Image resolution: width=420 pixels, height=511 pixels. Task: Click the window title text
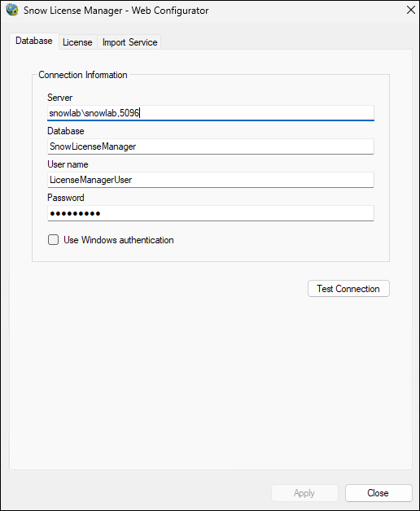pos(116,11)
